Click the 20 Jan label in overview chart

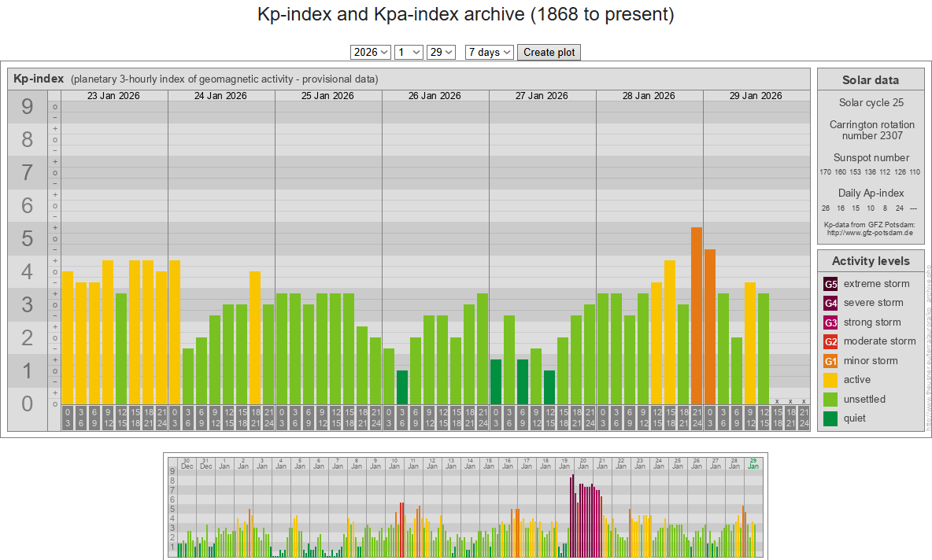[x=583, y=464]
